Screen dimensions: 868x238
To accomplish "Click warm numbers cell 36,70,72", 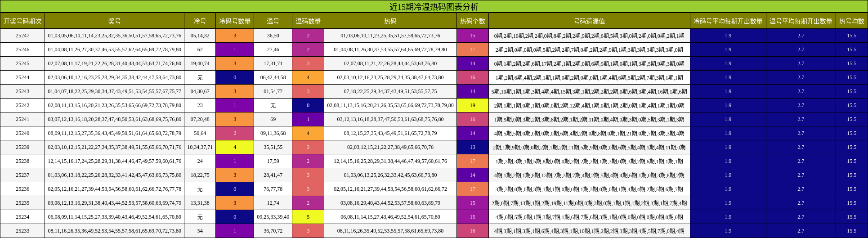I will [x=273, y=231].
